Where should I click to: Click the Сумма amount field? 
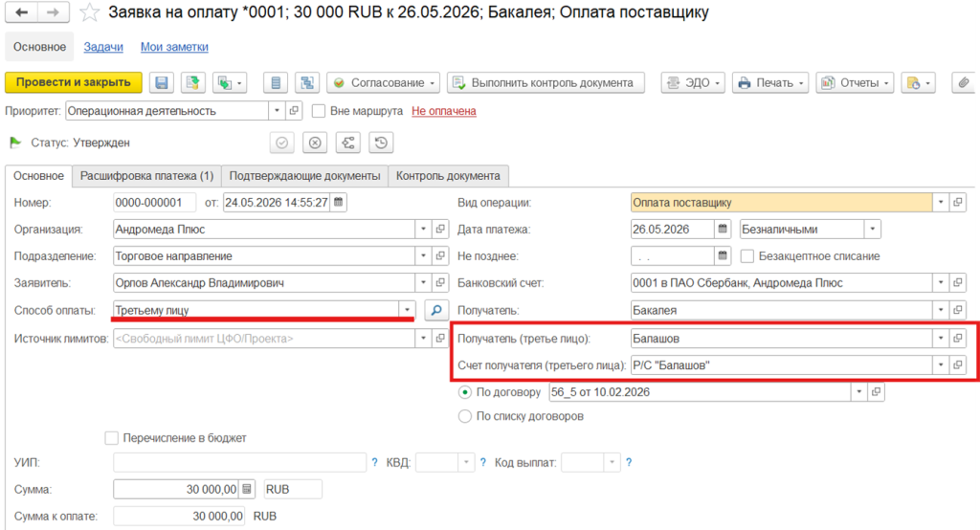pyautogui.click(x=177, y=489)
